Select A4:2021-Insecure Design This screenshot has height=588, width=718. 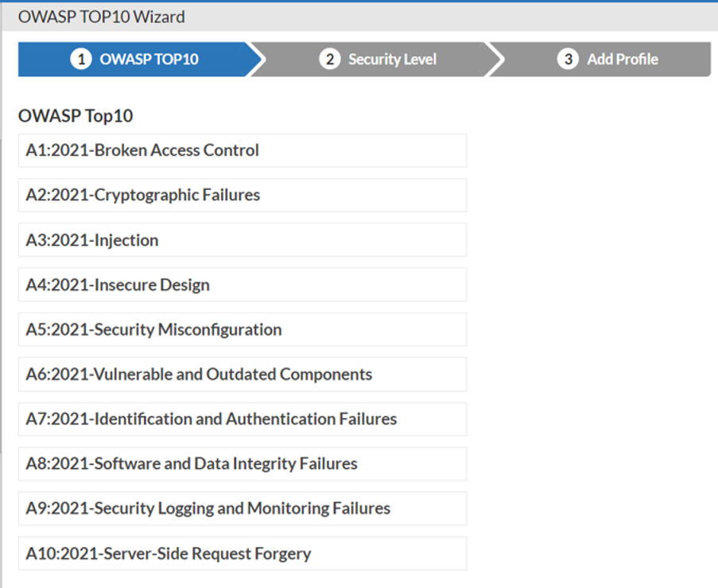241,284
